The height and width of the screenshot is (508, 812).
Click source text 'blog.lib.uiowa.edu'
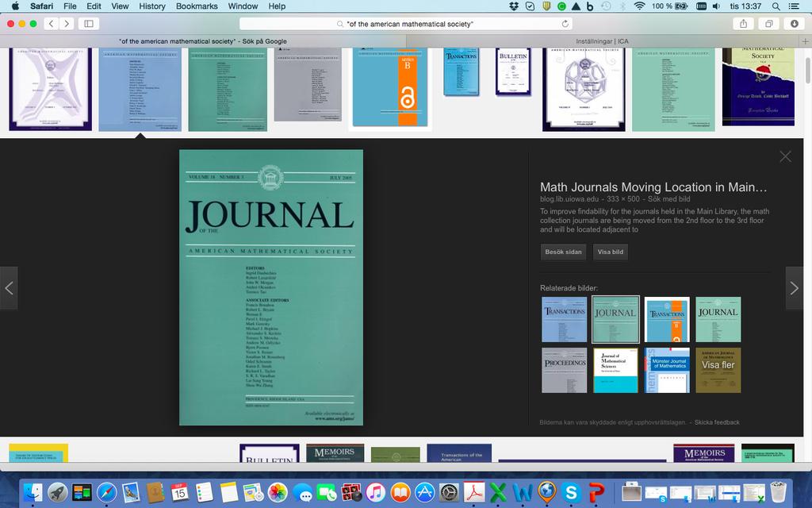[569, 199]
